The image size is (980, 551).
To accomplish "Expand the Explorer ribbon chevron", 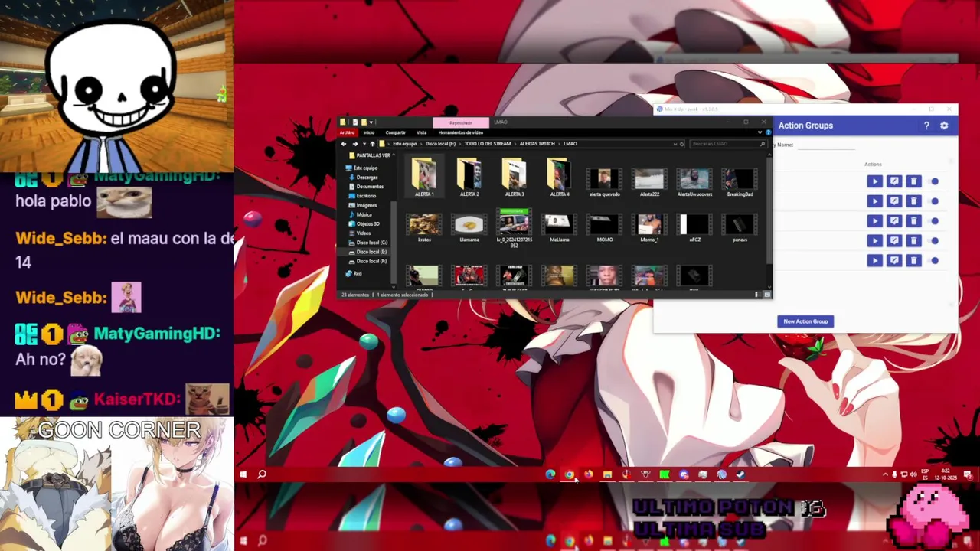I will pyautogui.click(x=759, y=132).
